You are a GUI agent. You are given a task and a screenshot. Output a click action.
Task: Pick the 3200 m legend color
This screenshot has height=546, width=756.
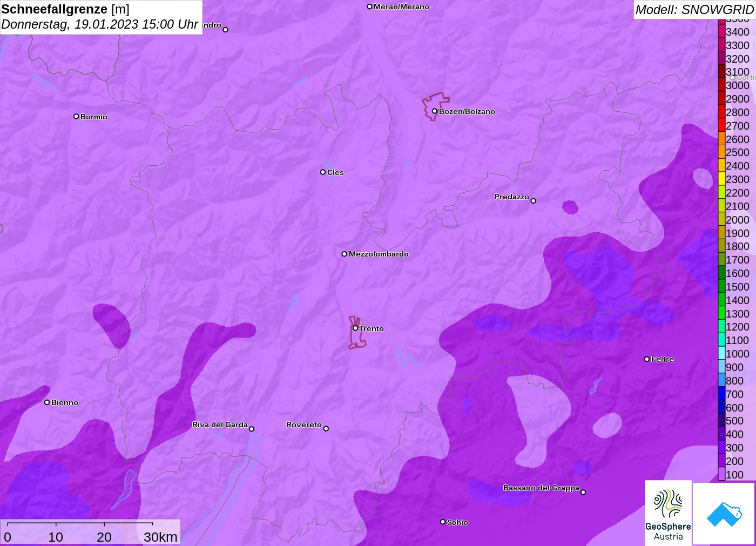pyautogui.click(x=721, y=58)
